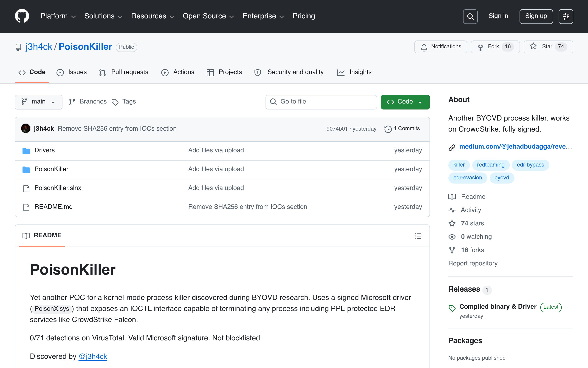The width and height of the screenshot is (588, 368).
Task: Click the release tag icon beside Compiled binary
Action: pyautogui.click(x=452, y=308)
